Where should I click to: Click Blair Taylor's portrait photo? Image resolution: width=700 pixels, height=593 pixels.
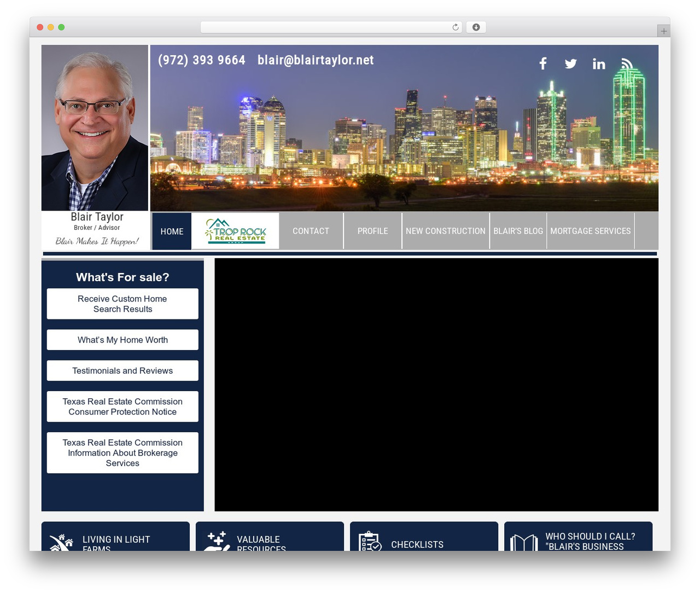tap(95, 128)
